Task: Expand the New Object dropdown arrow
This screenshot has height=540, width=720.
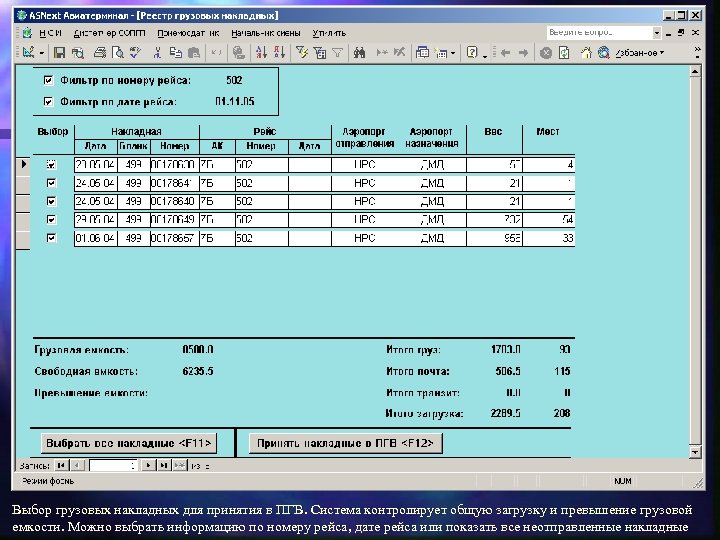Action: [453, 53]
